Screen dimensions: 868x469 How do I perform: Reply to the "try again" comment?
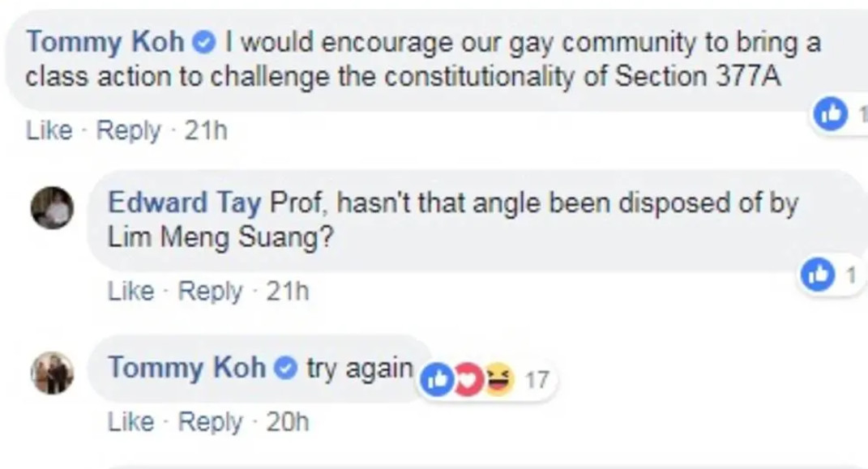[x=210, y=422]
